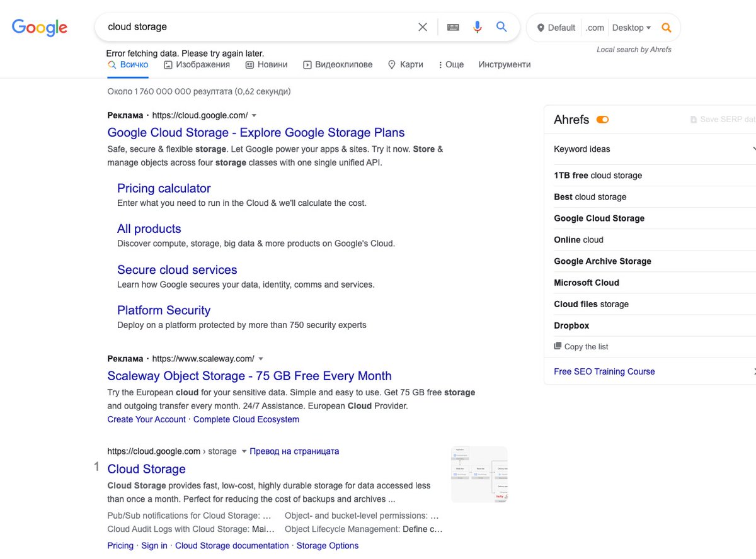Switch to the Карти tab
This screenshot has width=756, height=559.
[x=405, y=64]
